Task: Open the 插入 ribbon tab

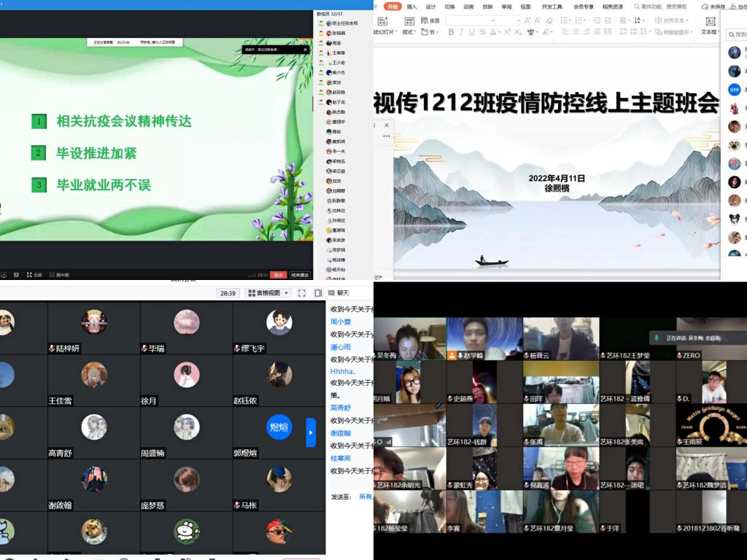Action: (x=412, y=7)
